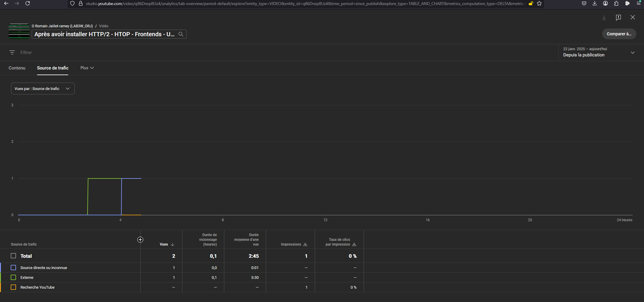The height and width of the screenshot is (302, 644).
Task: Click the Total Vues value 2
Action: 174,256
